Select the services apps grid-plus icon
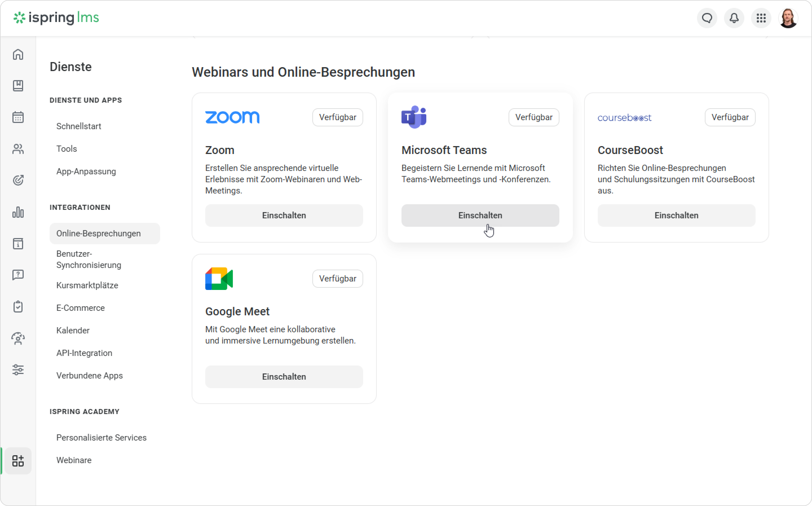Screen dimensions: 812x506 18,461
